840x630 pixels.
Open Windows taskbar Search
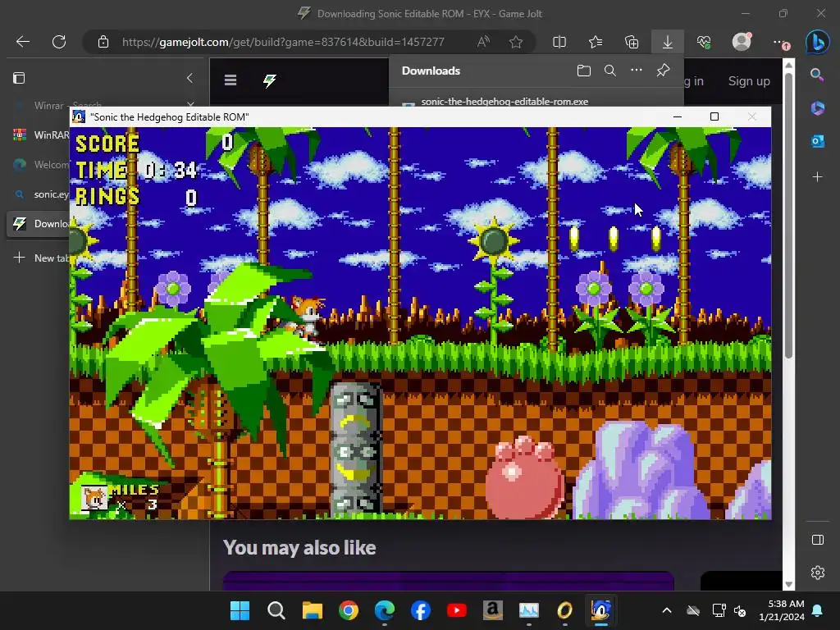pyautogui.click(x=276, y=610)
